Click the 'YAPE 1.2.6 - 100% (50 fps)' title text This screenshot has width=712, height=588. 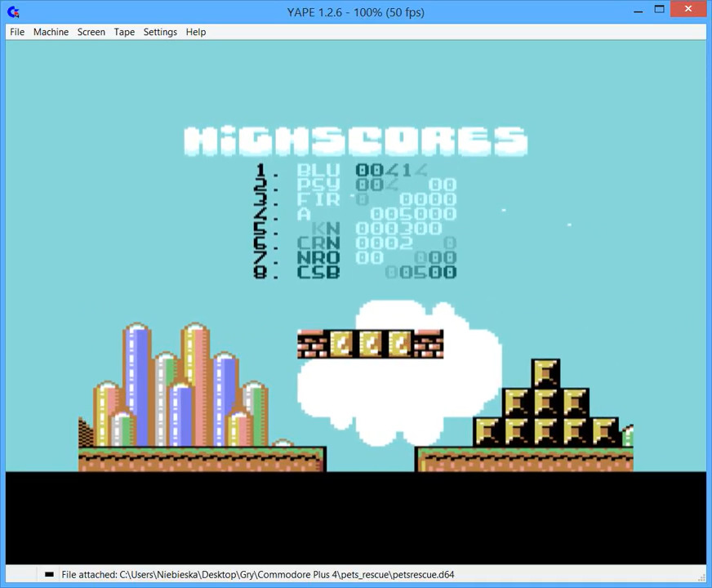coord(355,12)
